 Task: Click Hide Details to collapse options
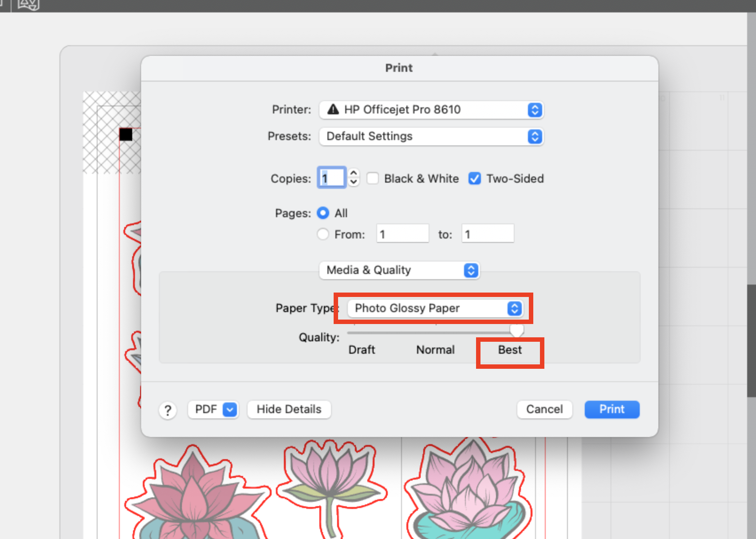click(x=289, y=409)
